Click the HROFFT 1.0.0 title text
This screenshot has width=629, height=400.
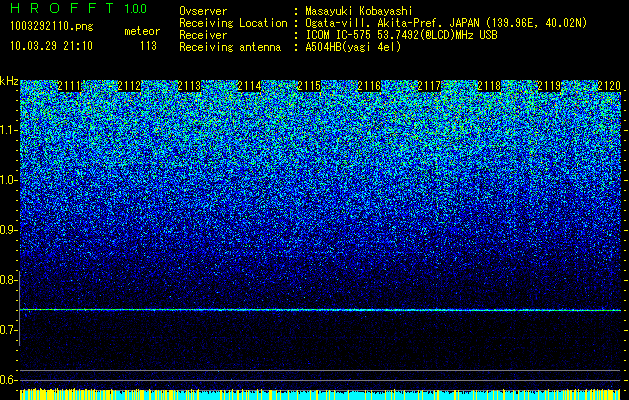[x=78, y=8]
